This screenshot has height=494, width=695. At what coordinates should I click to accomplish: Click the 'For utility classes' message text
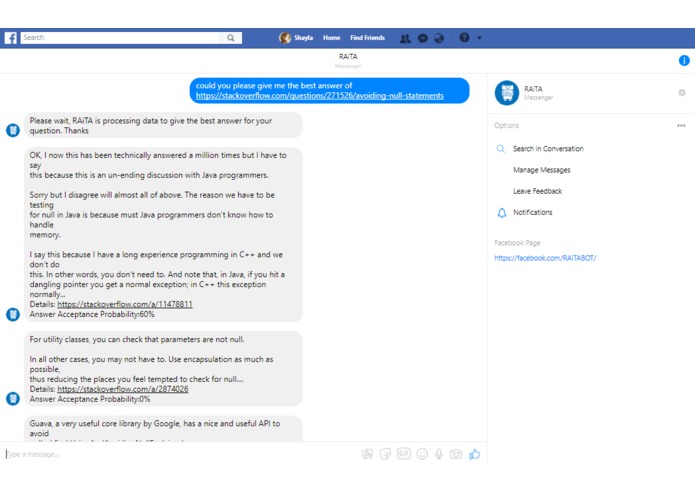137,340
